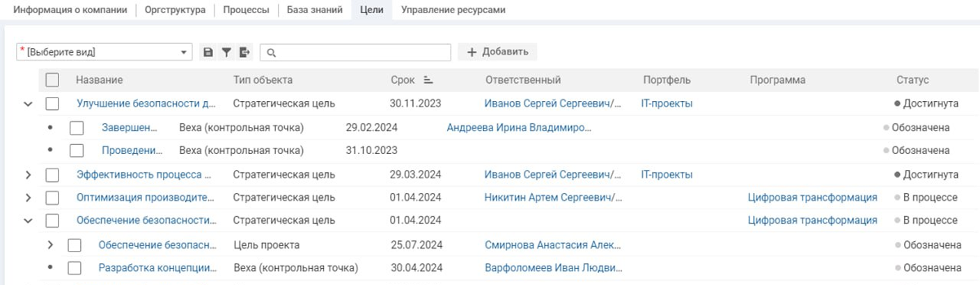Toggle the select-all checkbox in header
This screenshot has height=285, width=980.
(52, 80)
